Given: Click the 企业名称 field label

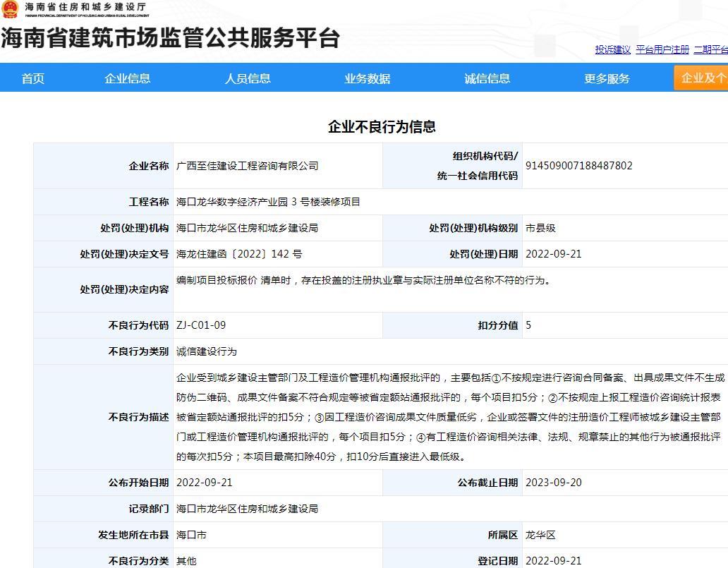Looking at the screenshot, I should [149, 166].
